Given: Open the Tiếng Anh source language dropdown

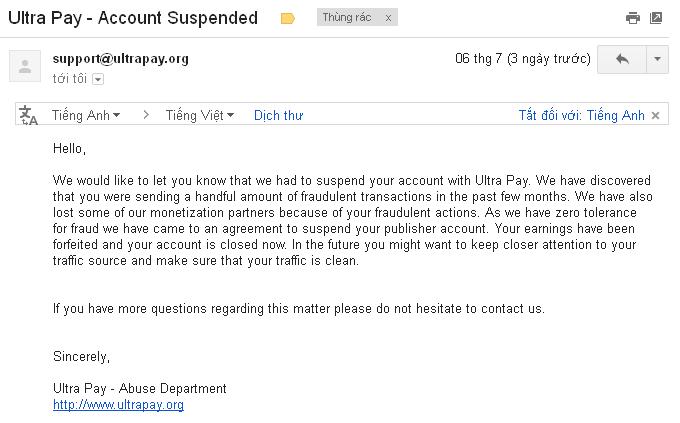Looking at the screenshot, I should (x=85, y=115).
